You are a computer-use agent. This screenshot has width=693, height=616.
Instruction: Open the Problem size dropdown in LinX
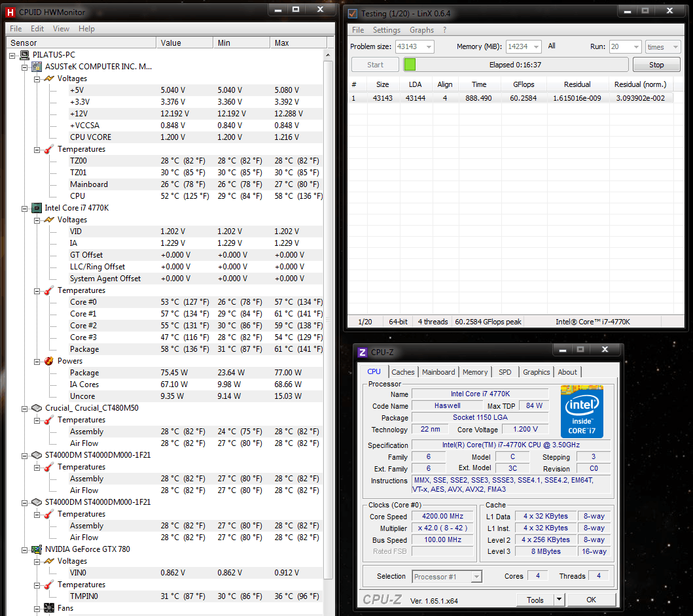[x=429, y=47]
